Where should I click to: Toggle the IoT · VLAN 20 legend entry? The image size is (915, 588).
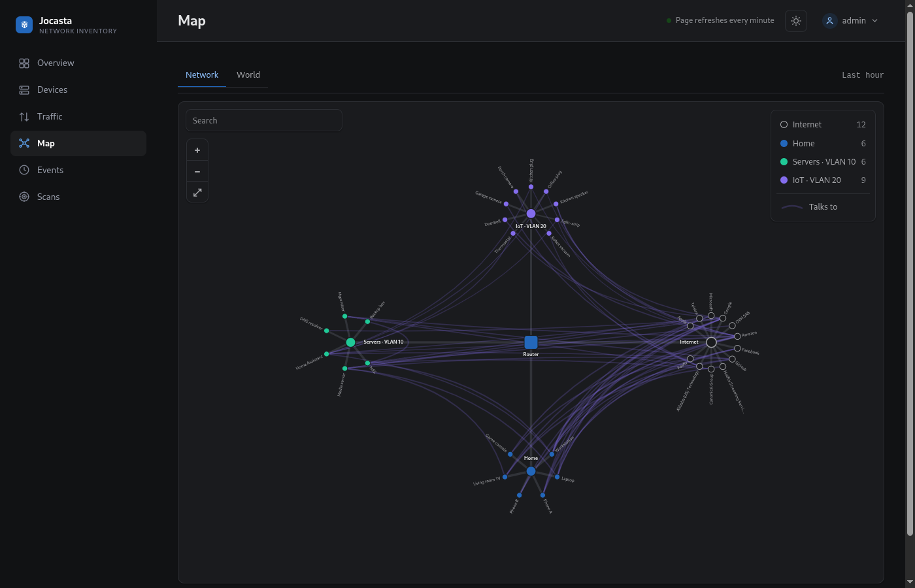pos(823,180)
